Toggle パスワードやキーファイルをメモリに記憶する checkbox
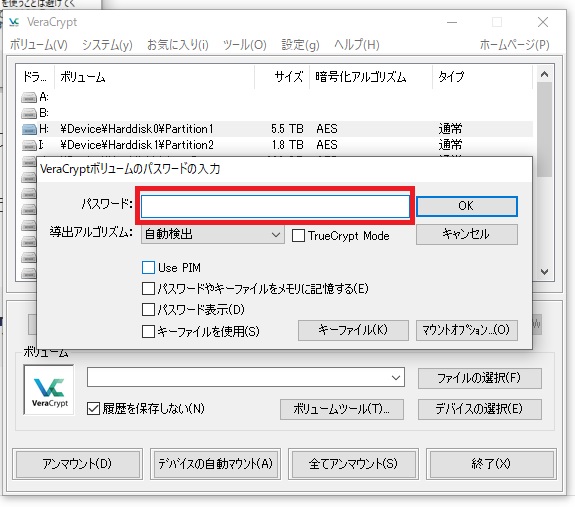 [148, 289]
